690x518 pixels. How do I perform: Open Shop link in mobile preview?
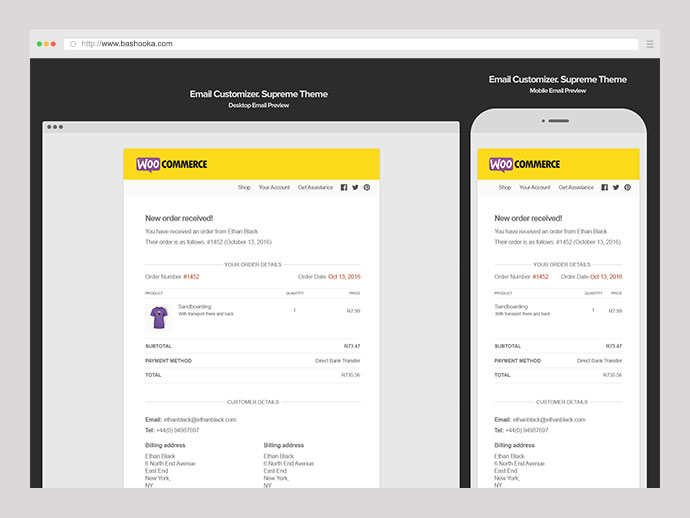point(505,187)
